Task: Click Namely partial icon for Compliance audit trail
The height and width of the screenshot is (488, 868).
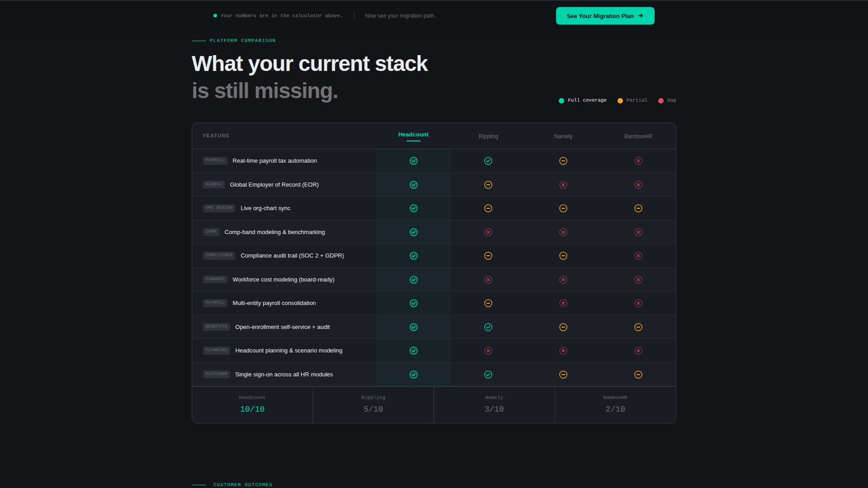Action: pyautogui.click(x=563, y=256)
